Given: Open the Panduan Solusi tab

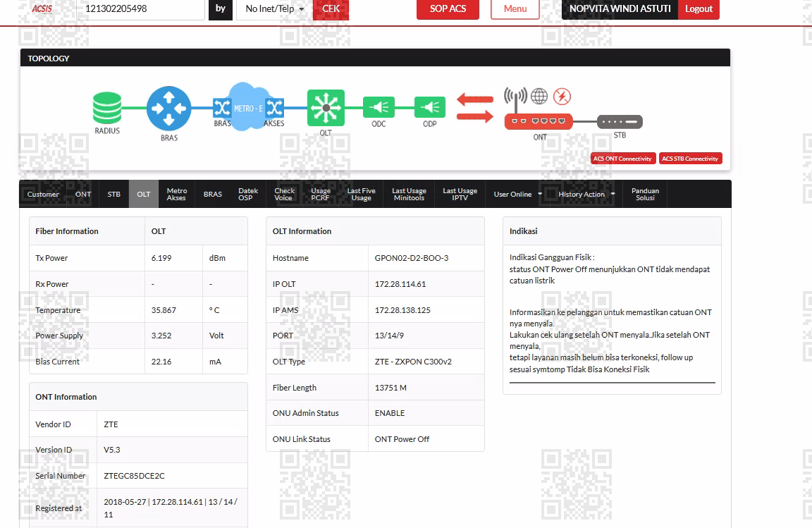Looking at the screenshot, I should click(x=645, y=195).
